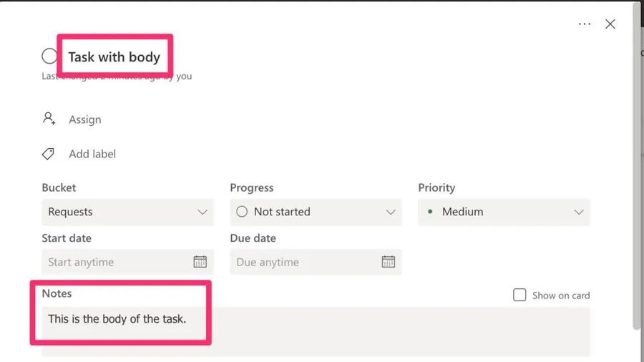
Task: Click the assign person icon
Action: (x=49, y=119)
